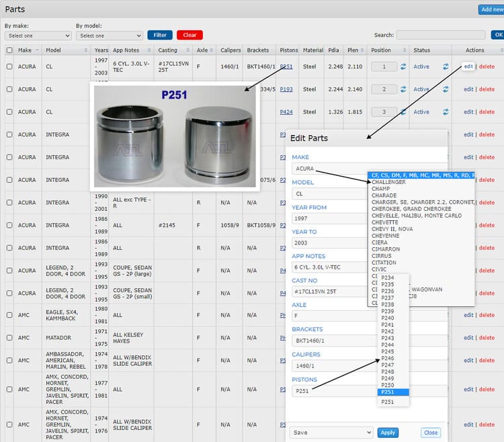
Task: Click into the Search input field
Action: pos(441,35)
